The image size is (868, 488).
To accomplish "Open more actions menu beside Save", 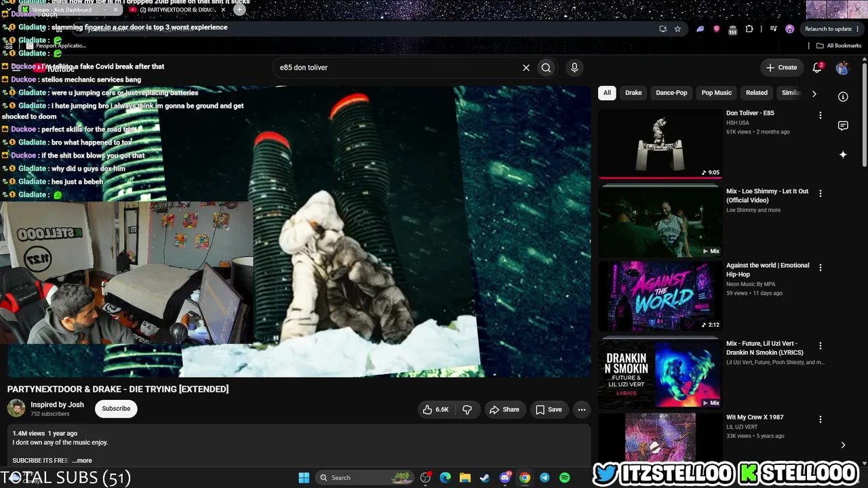I will tap(581, 409).
